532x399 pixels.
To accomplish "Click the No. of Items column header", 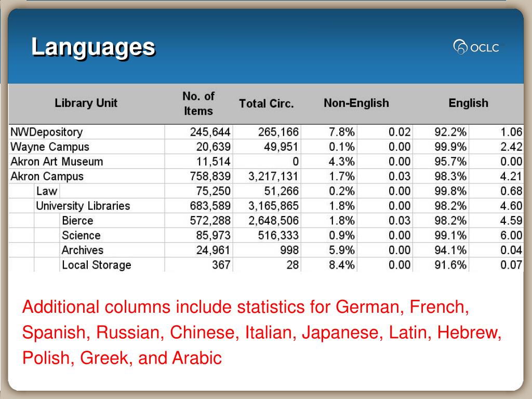I will click(x=198, y=103).
